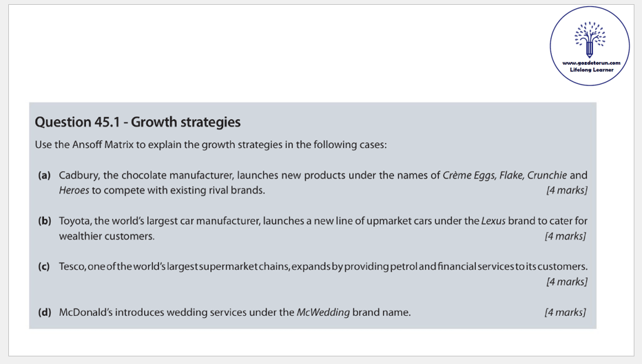The image size is (642, 364).
Task: Click the italic word Lexus
Action: coord(493,221)
